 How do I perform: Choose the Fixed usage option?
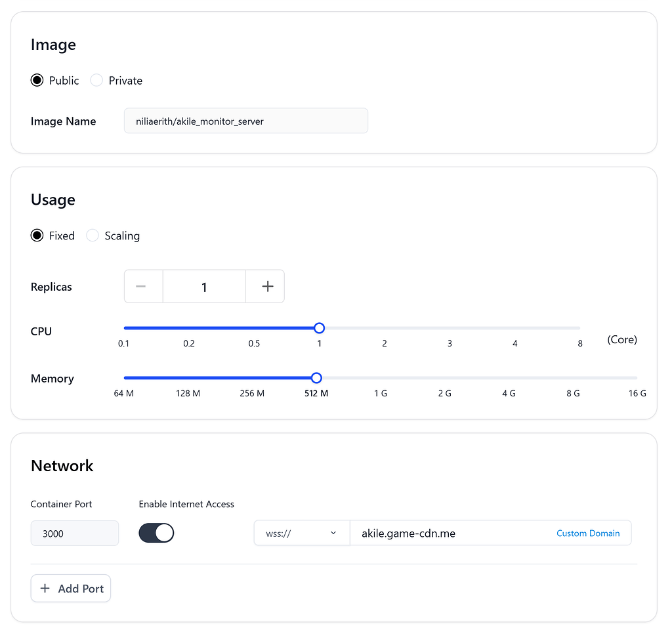tap(37, 235)
